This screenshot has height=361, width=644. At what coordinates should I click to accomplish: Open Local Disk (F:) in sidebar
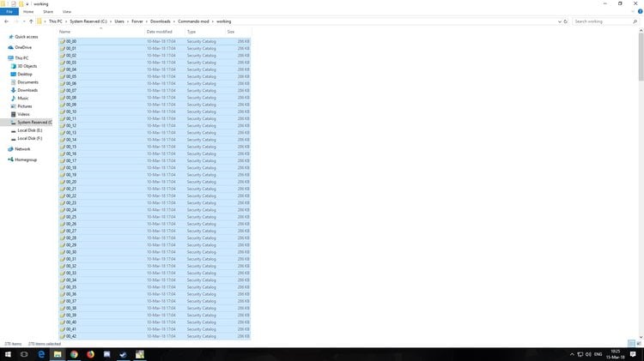[29, 139]
